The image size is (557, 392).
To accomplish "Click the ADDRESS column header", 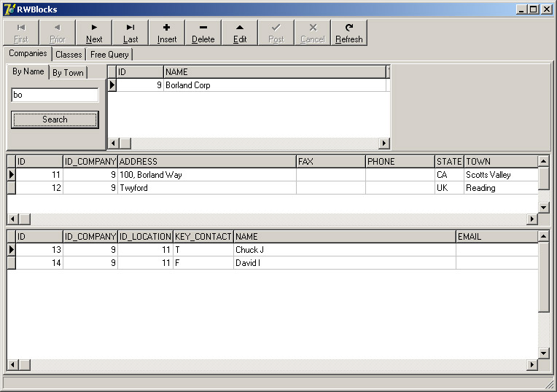I will [206, 162].
